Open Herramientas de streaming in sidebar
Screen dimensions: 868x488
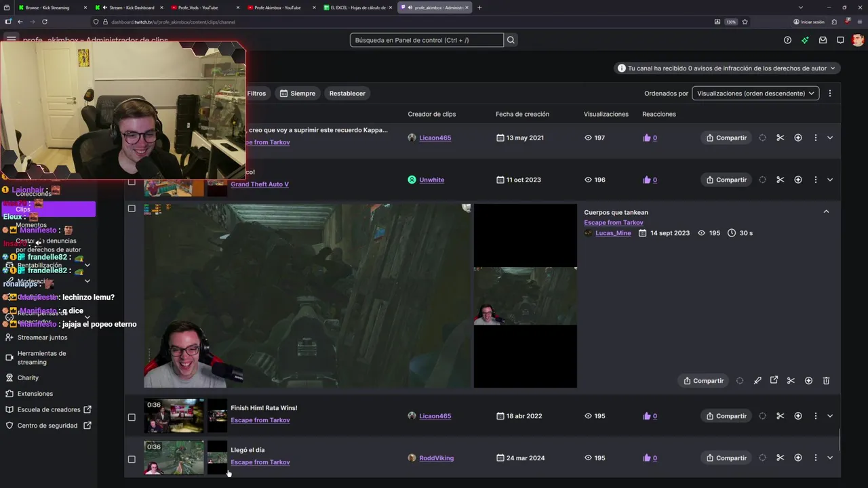pos(41,358)
